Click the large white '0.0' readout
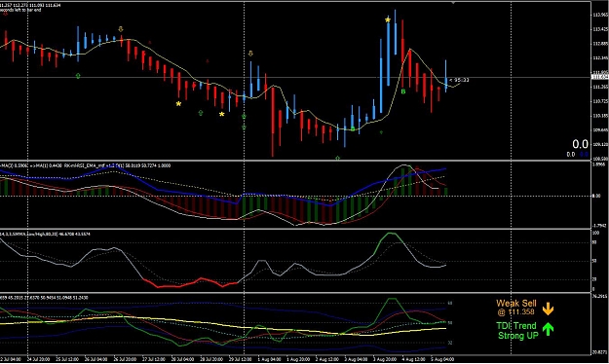This screenshot has width=609, height=364. point(580,144)
